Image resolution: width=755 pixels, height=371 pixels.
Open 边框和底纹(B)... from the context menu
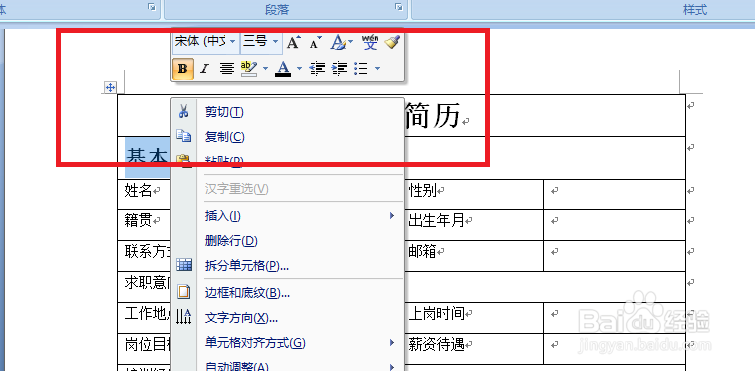pyautogui.click(x=287, y=293)
